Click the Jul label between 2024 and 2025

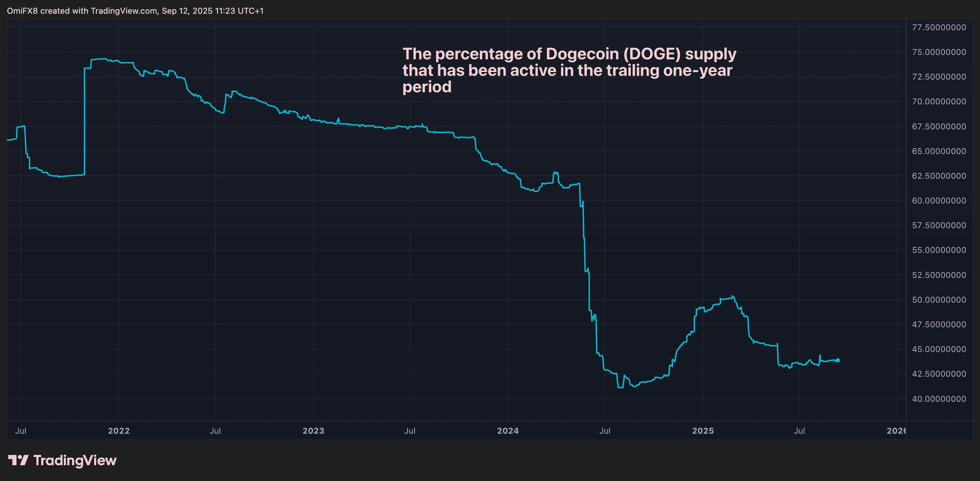pyautogui.click(x=605, y=431)
